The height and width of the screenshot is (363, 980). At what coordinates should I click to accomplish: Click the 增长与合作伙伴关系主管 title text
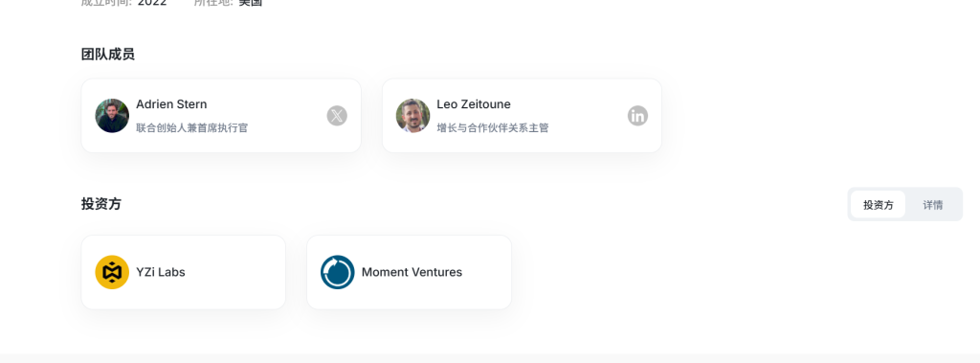(493, 127)
